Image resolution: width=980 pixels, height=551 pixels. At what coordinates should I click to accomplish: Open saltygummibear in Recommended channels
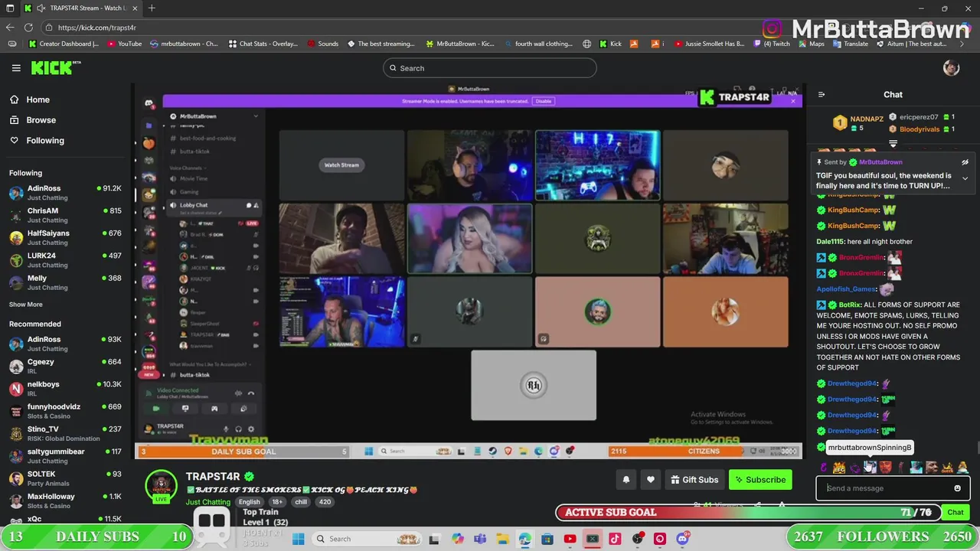point(65,456)
